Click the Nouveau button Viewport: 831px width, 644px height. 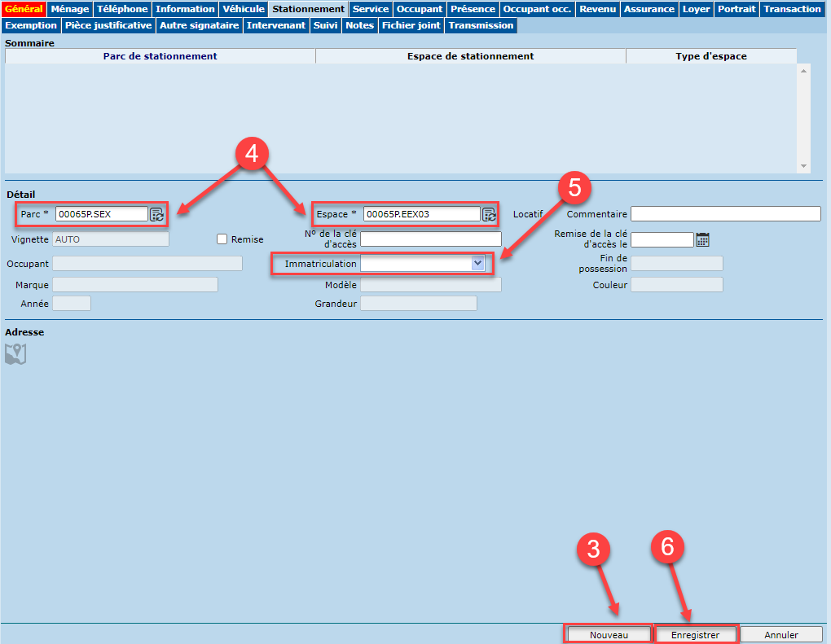(609, 634)
